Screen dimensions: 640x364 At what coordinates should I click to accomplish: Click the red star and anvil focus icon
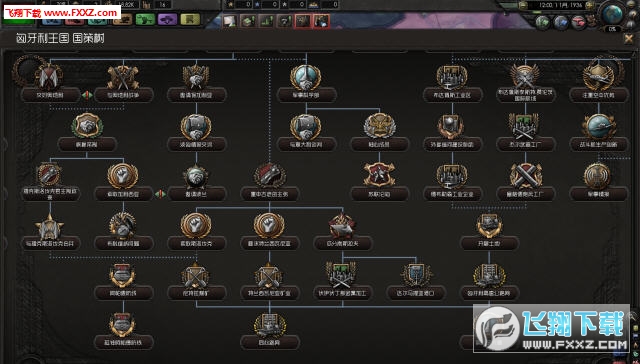(342, 226)
